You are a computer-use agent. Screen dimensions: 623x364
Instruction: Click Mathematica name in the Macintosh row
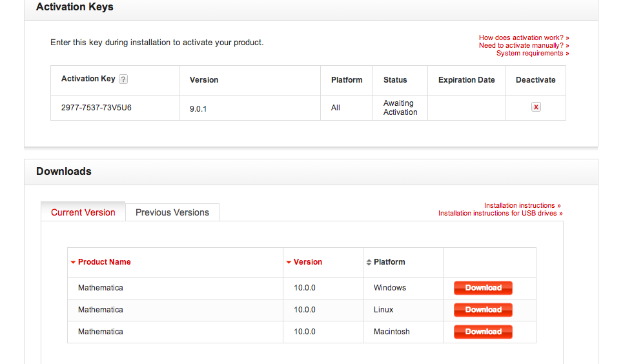(x=101, y=332)
